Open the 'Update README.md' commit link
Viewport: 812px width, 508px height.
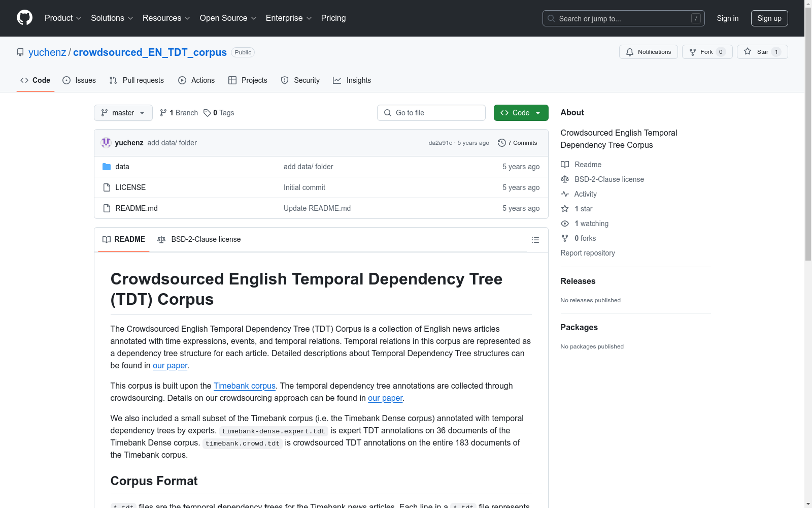point(317,208)
